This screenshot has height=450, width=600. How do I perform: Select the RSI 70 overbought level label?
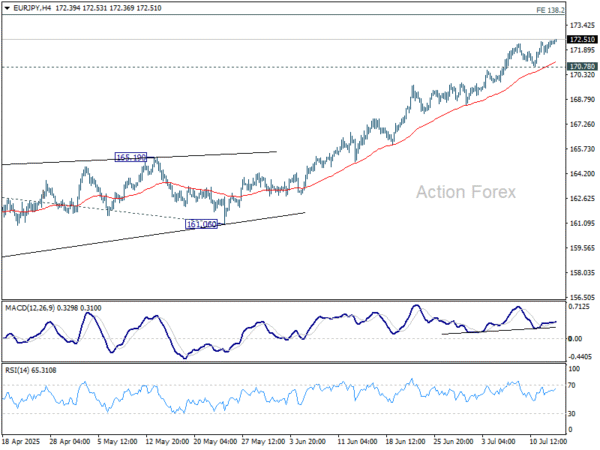click(x=572, y=384)
